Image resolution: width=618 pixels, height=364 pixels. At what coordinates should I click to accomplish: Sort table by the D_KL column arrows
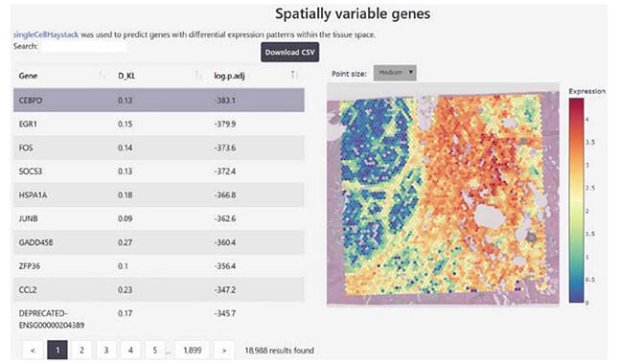tap(198, 75)
